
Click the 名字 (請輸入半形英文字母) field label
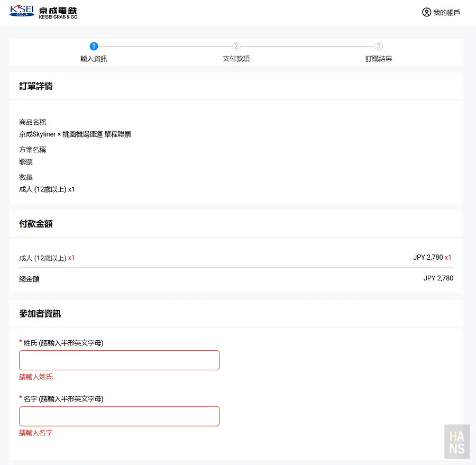point(63,399)
